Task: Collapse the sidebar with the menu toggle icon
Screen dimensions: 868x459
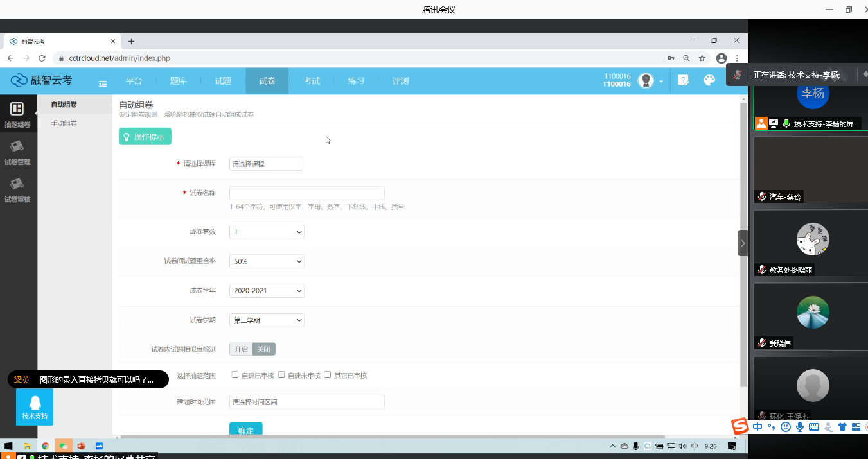Action: coord(103,83)
